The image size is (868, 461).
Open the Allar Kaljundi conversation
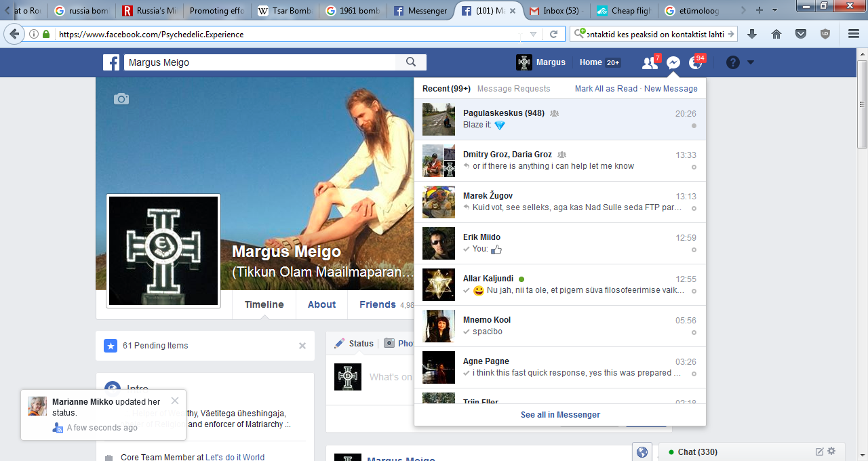559,285
